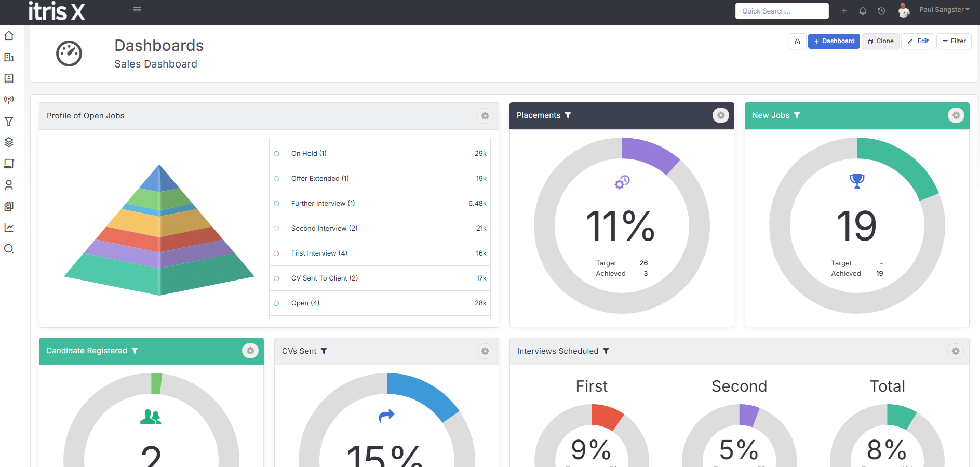Open the invoices document icon in sidebar
This screenshot has height=467, width=980.
[9, 206]
